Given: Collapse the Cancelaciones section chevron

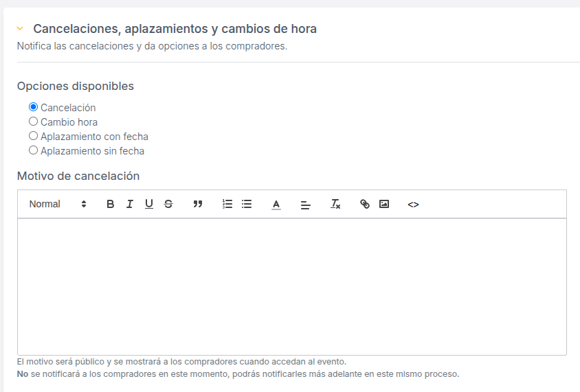Looking at the screenshot, I should tap(20, 29).
